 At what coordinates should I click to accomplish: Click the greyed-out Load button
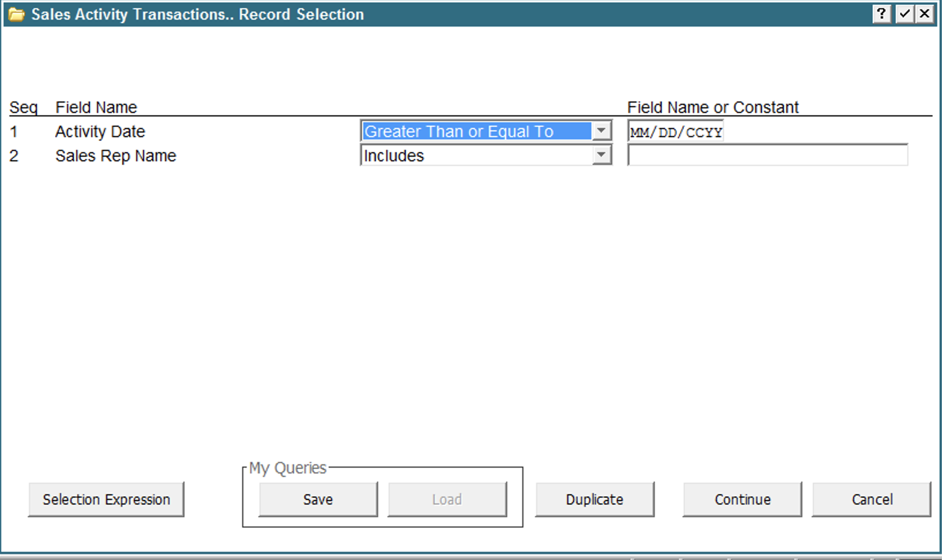tap(447, 500)
